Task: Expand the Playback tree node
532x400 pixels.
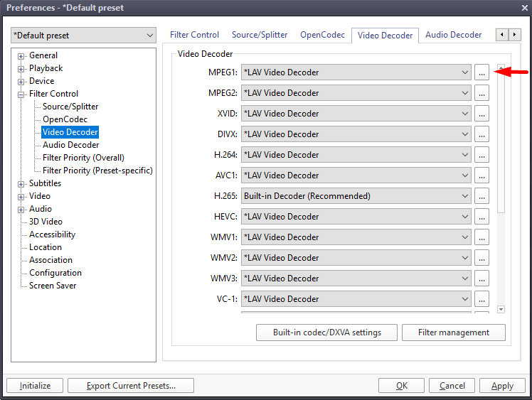Action: pyautogui.click(x=21, y=69)
